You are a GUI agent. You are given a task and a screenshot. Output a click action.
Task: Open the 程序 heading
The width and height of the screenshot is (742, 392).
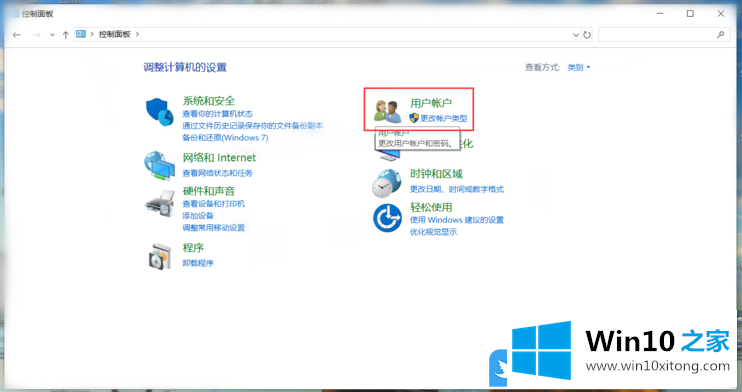[193, 248]
